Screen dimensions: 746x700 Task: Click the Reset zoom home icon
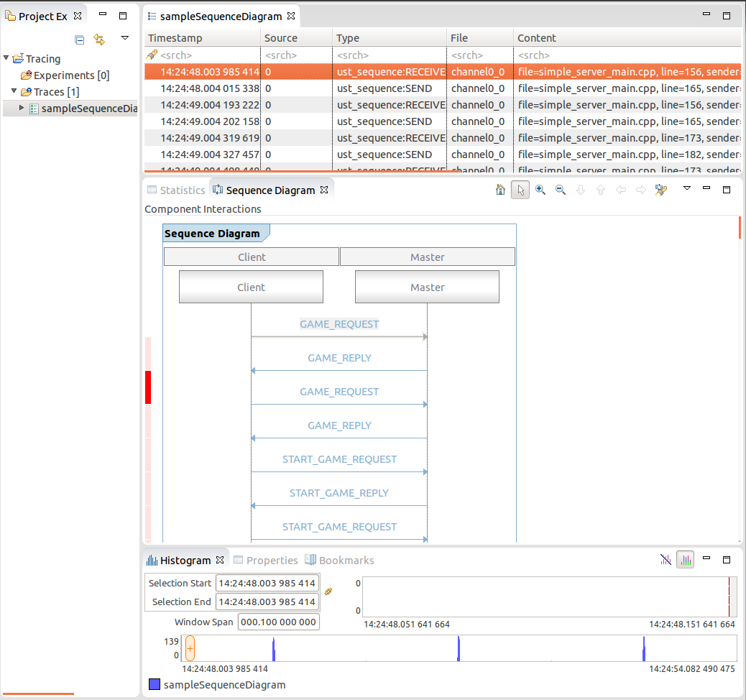(501, 190)
